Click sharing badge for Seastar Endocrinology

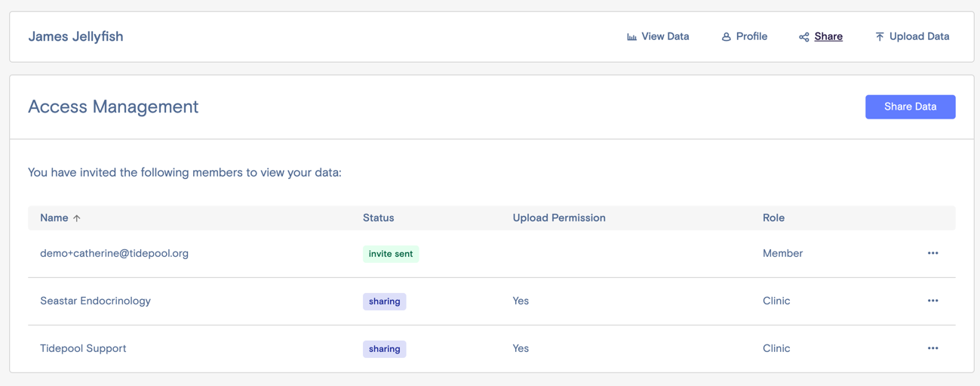coord(384,301)
